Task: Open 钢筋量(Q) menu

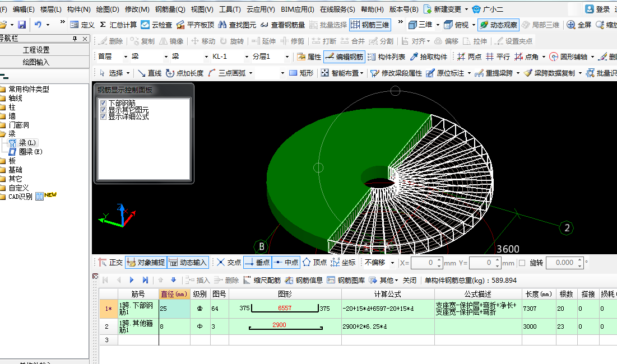Action: point(170,9)
